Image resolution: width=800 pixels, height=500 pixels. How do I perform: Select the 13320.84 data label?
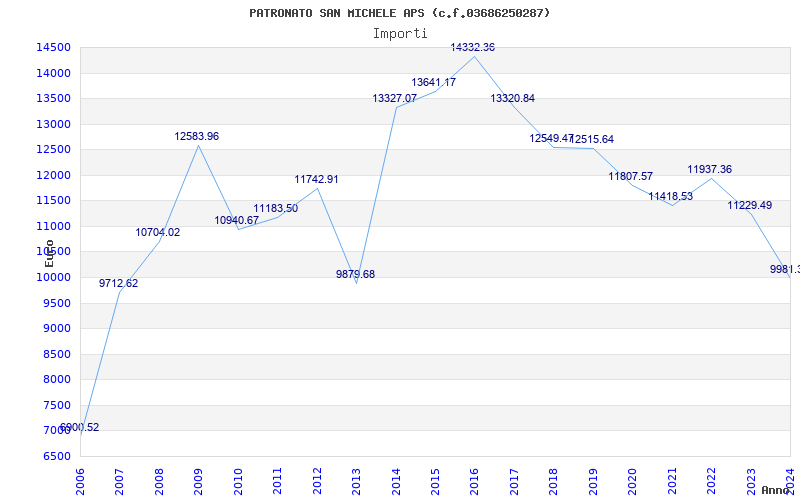tap(513, 98)
